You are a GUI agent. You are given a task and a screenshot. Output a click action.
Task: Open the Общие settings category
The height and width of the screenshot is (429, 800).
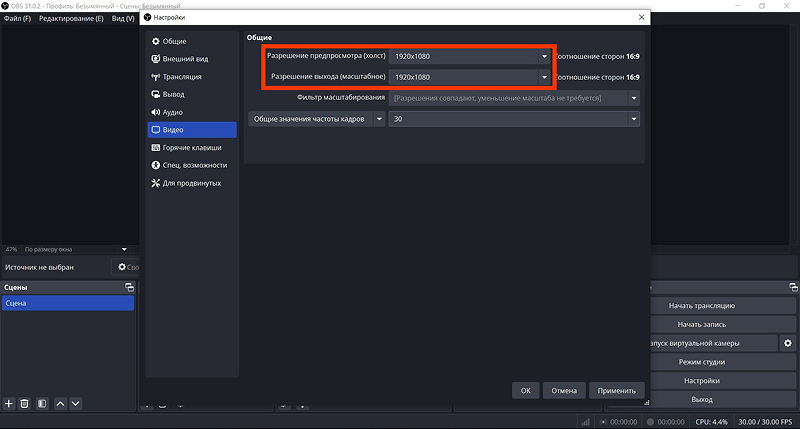[192, 41]
